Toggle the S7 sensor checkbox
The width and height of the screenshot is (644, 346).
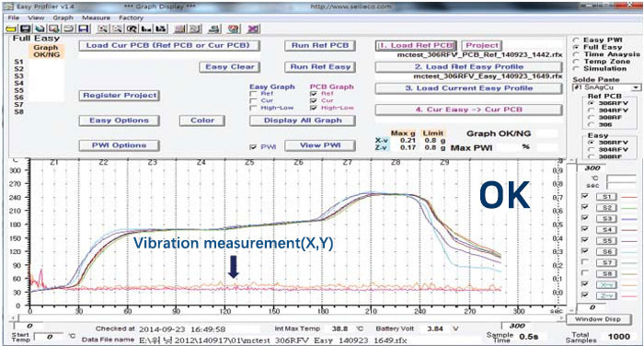point(585,261)
